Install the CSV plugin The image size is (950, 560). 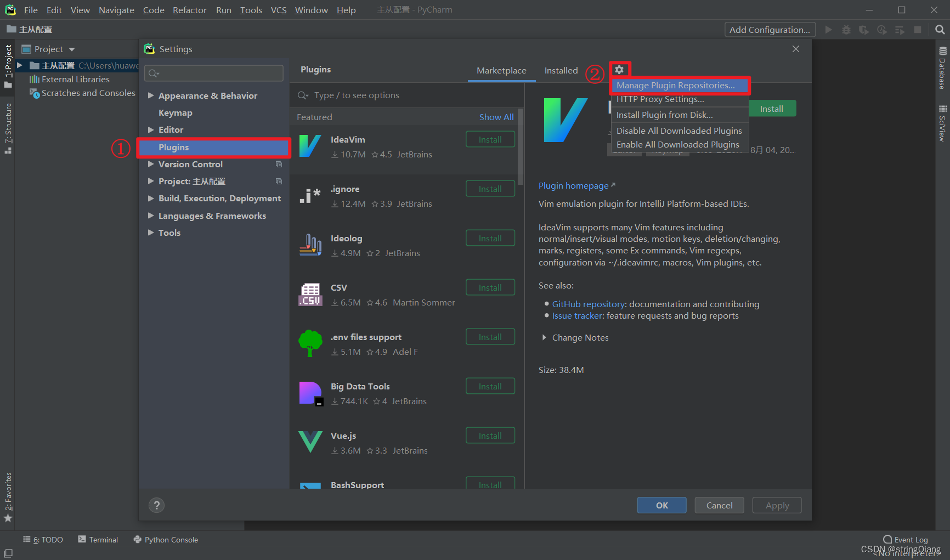pos(490,287)
